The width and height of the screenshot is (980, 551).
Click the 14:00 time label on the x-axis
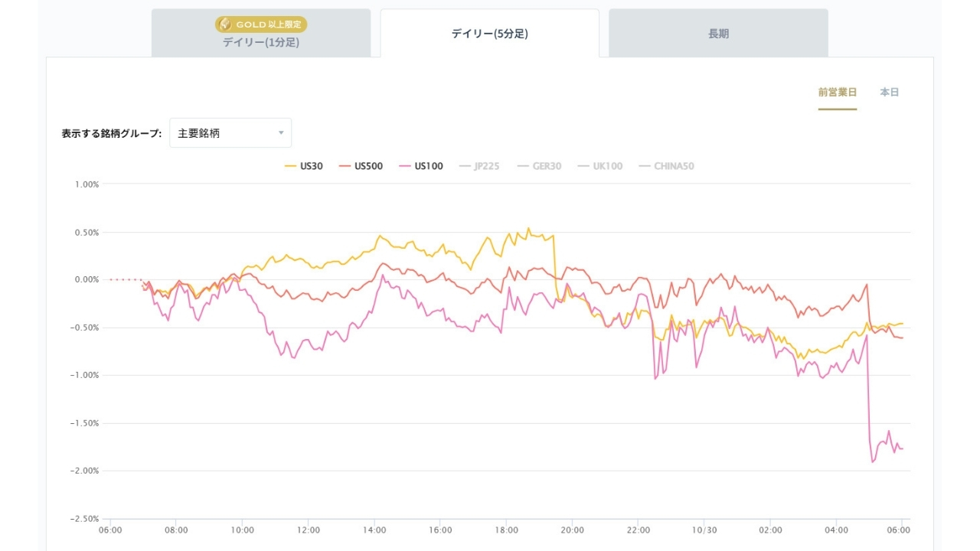pos(374,530)
